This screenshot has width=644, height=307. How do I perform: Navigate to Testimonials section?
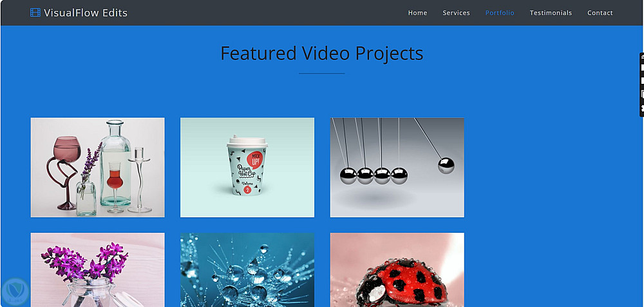(x=551, y=13)
